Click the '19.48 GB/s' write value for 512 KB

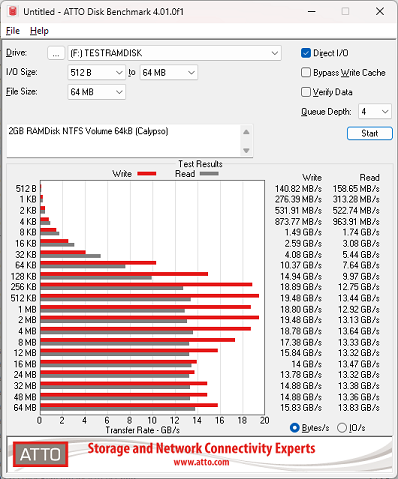[301, 298]
